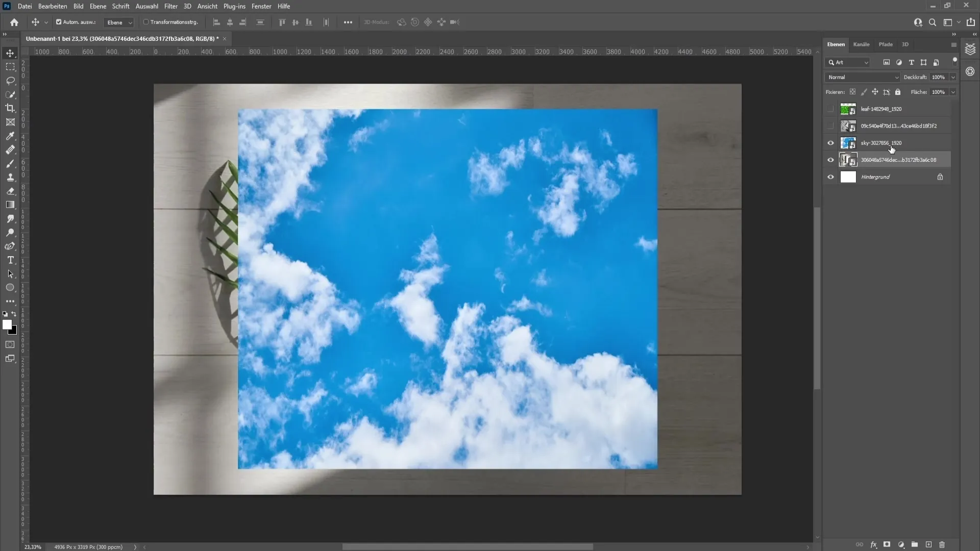Select the Pen tool

pos(10,246)
